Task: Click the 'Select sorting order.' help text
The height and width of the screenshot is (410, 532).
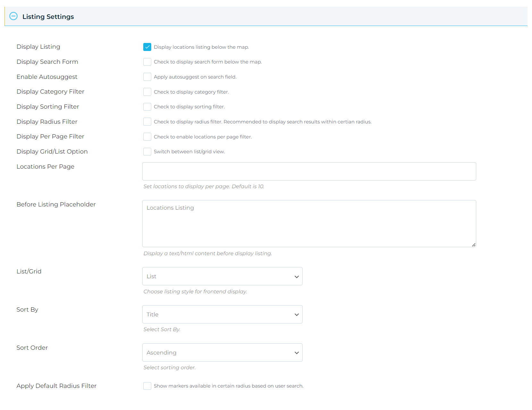Action: pyautogui.click(x=170, y=368)
